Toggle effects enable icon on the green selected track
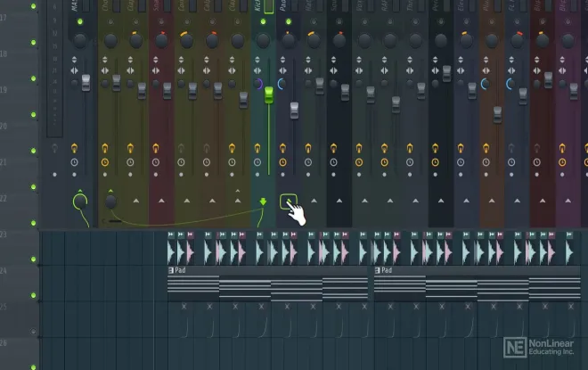Image resolution: width=588 pixels, height=370 pixels. 264,147
